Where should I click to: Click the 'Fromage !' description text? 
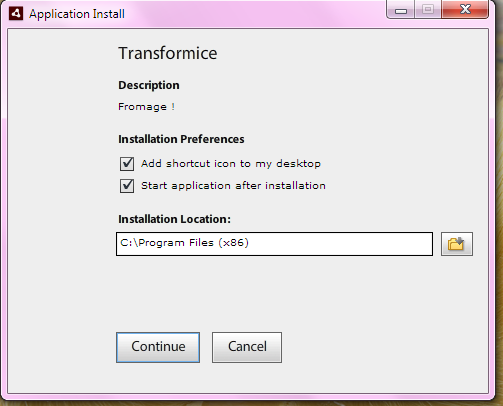[146, 107]
